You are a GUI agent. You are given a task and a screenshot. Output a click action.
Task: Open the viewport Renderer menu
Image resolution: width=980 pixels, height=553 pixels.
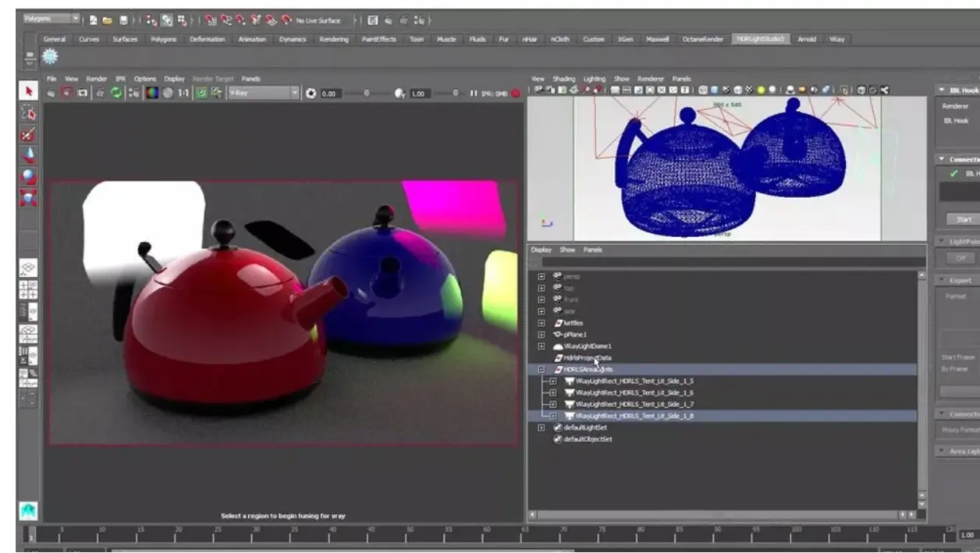[x=651, y=79]
